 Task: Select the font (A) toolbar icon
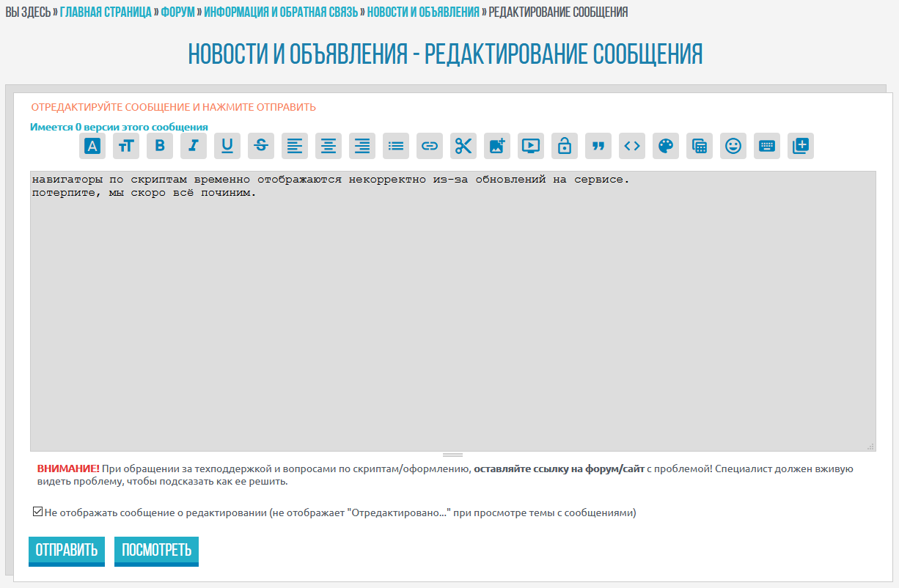tap(92, 146)
